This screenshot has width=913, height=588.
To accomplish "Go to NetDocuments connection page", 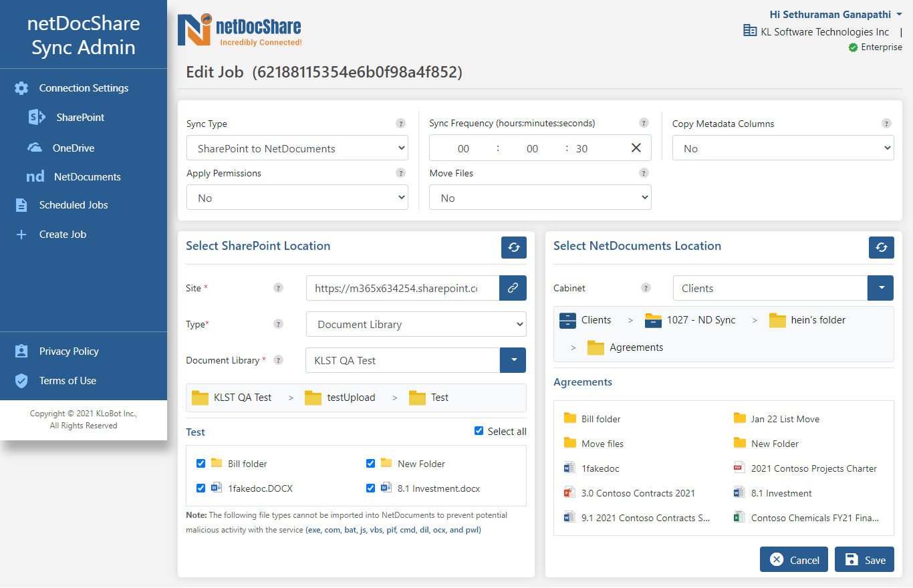I will pos(88,177).
